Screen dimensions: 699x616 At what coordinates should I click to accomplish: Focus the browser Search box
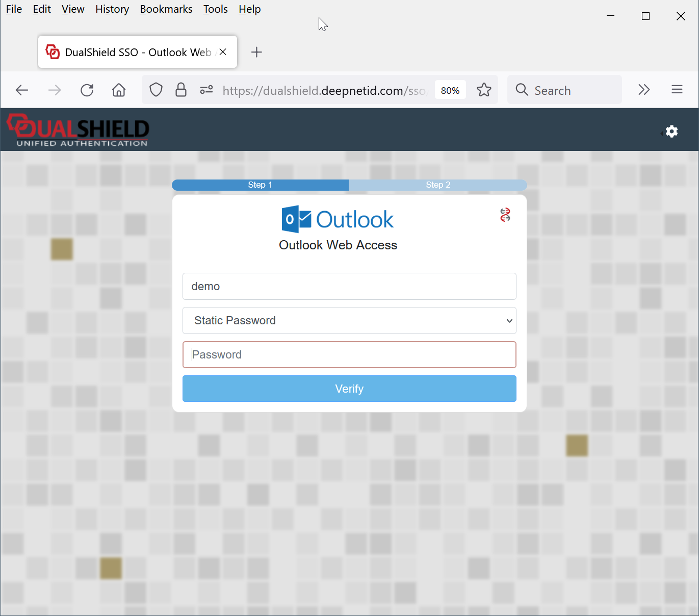[564, 90]
